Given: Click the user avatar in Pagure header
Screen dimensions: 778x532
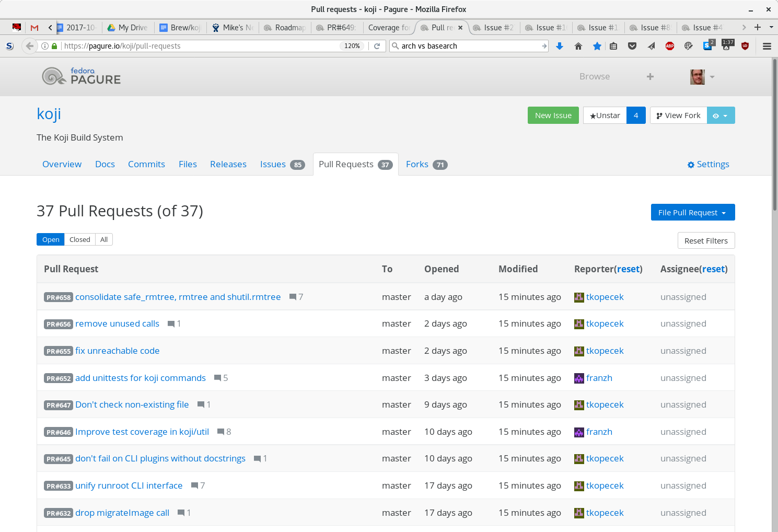Looking at the screenshot, I should pyautogui.click(x=698, y=76).
